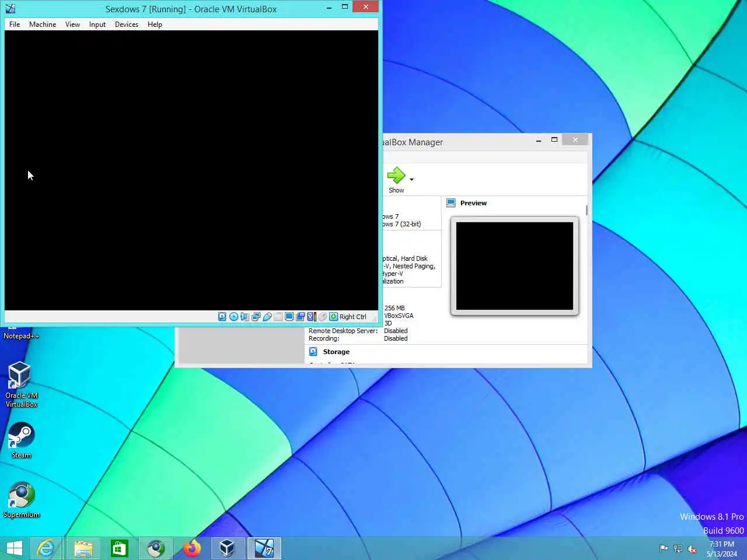
Task: Launch Internet Explorer from the taskbar
Action: pos(46,548)
